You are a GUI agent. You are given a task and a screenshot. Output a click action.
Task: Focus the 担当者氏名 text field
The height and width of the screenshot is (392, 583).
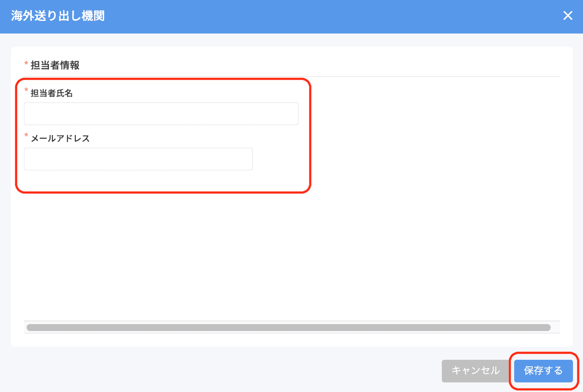(x=161, y=114)
